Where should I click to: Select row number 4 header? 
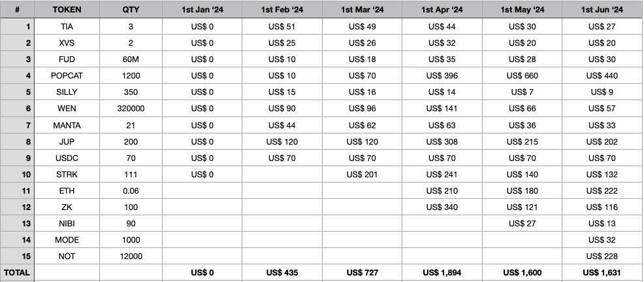click(x=17, y=76)
